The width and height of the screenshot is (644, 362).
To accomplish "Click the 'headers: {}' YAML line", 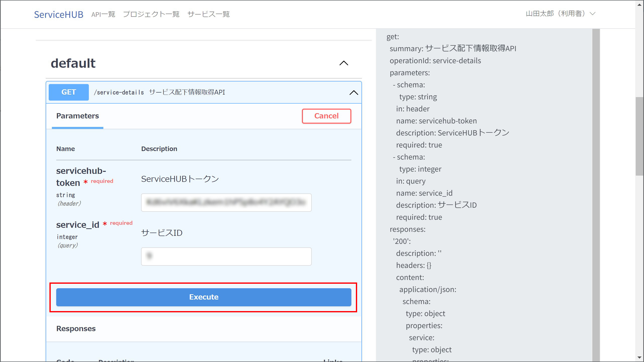I will tap(414, 265).
